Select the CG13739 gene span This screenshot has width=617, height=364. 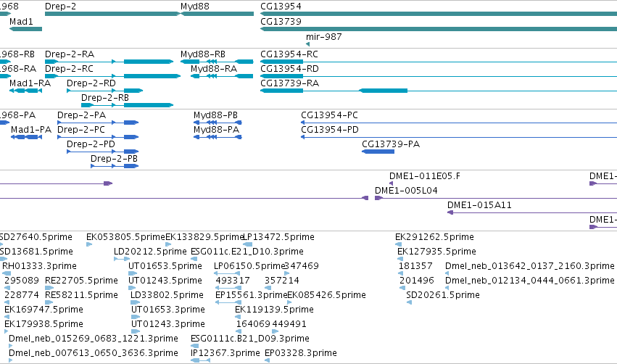point(439,29)
